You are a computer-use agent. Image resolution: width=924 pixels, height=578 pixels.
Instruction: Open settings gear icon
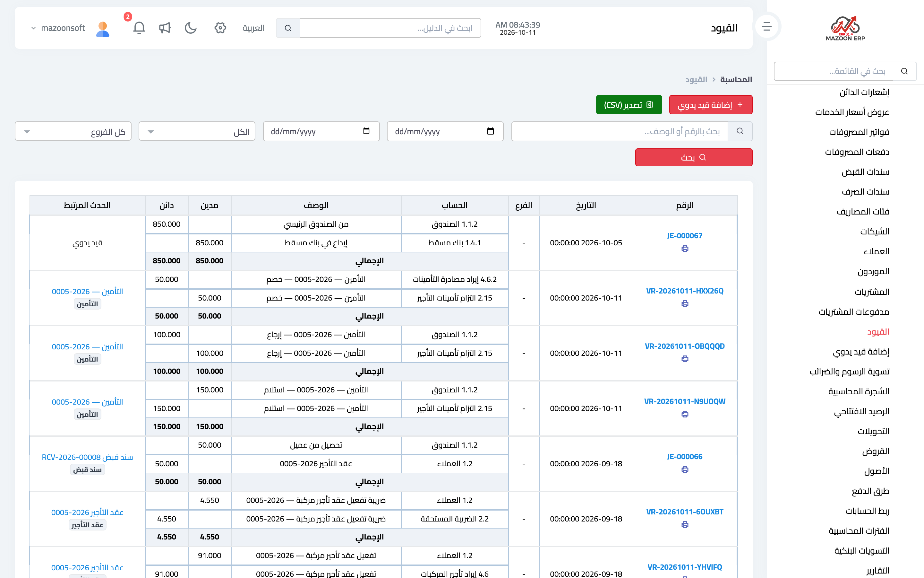point(220,28)
